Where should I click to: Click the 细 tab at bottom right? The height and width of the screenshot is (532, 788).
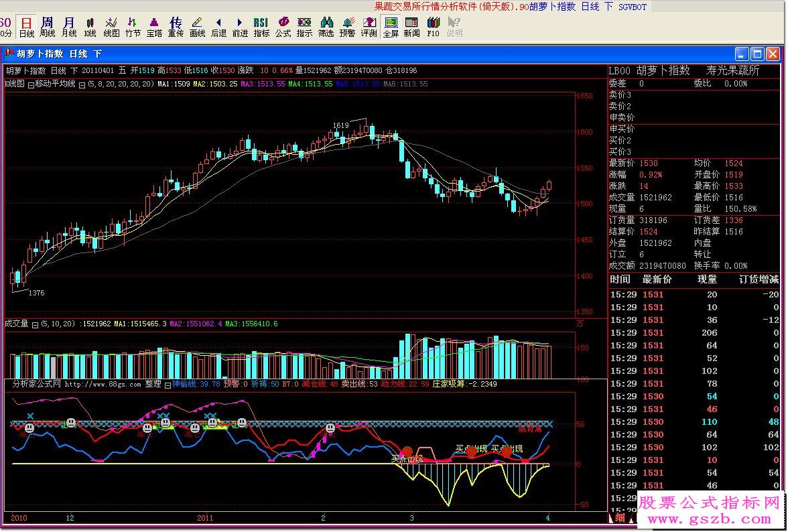[x=620, y=518]
